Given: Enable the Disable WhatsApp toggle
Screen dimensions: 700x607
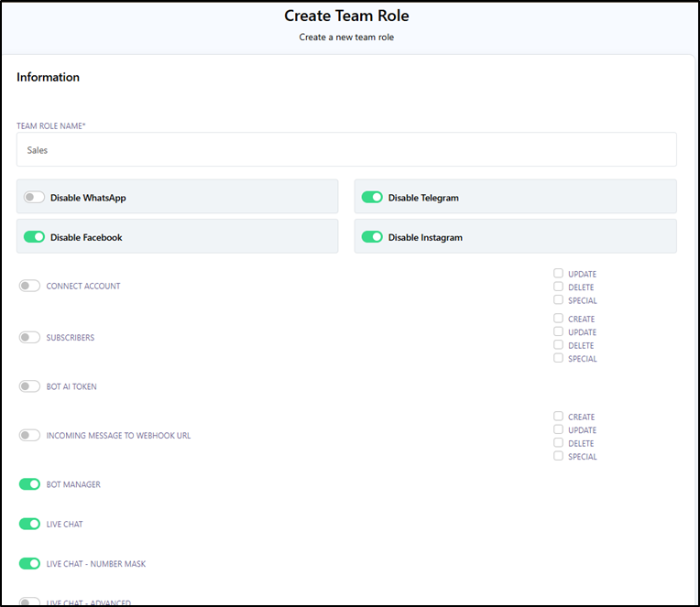Looking at the screenshot, I should pos(34,197).
